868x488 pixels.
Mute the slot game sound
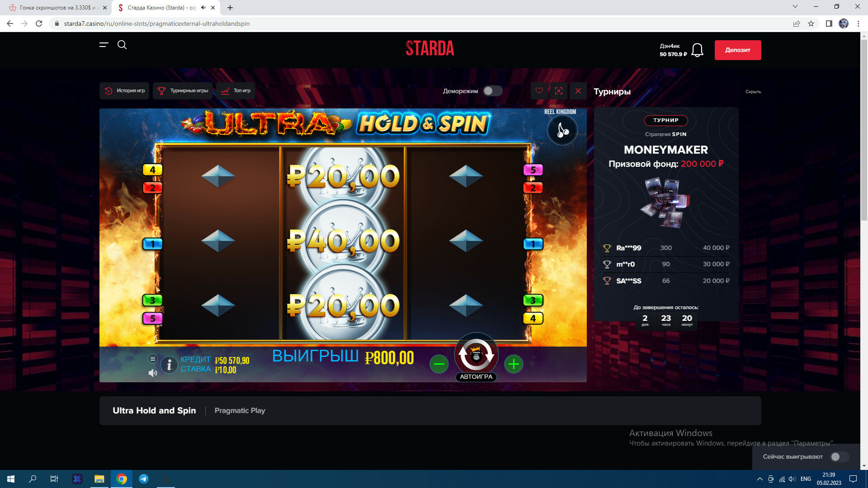[153, 373]
